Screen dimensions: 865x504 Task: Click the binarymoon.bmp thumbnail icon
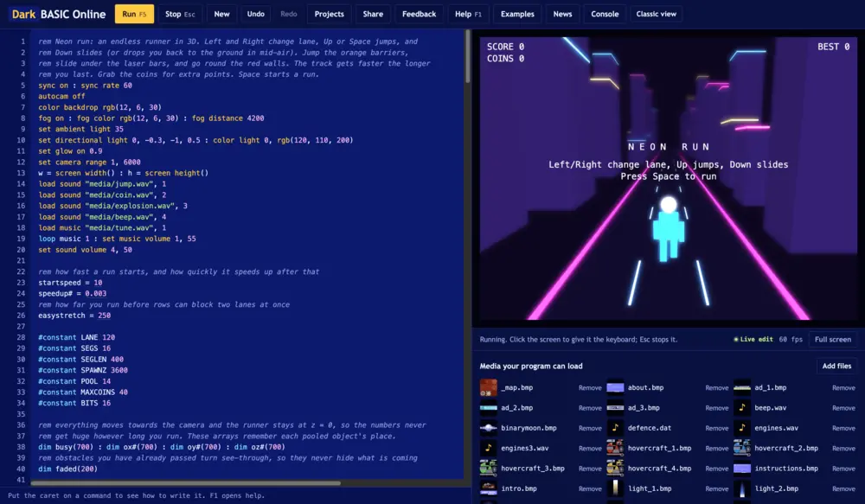(x=488, y=428)
